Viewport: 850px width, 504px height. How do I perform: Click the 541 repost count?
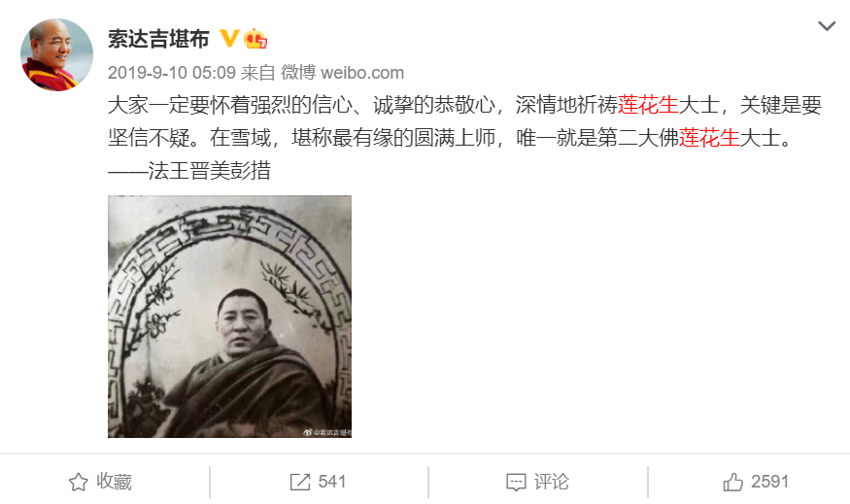click(x=332, y=482)
